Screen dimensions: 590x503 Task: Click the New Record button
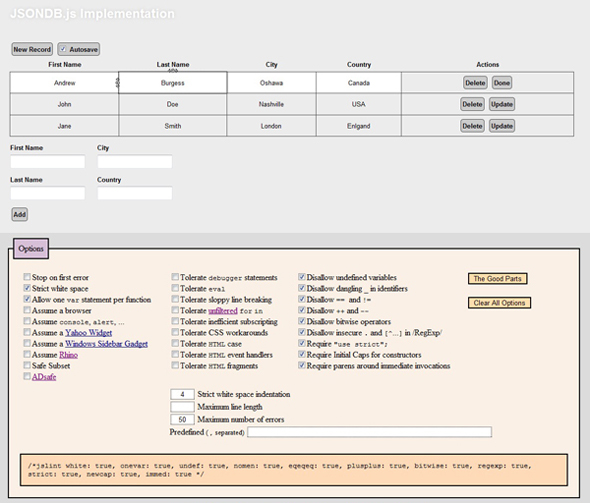click(x=32, y=49)
